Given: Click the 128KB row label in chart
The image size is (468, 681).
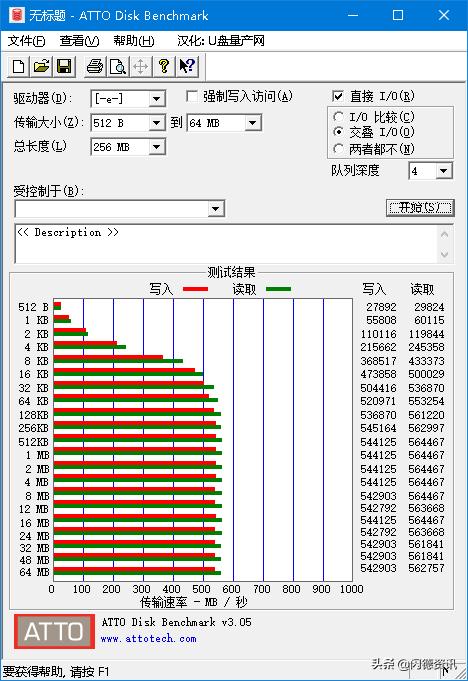Looking at the screenshot, I should (33, 415).
